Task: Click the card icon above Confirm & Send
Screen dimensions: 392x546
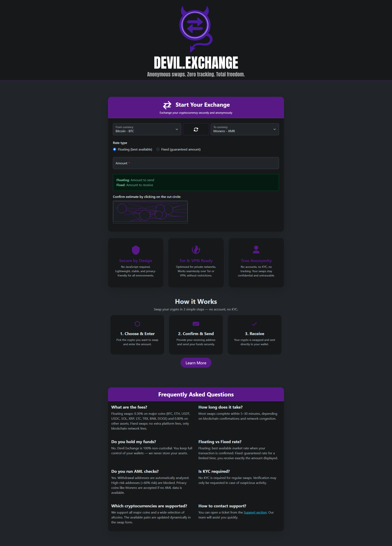Action: (x=196, y=324)
